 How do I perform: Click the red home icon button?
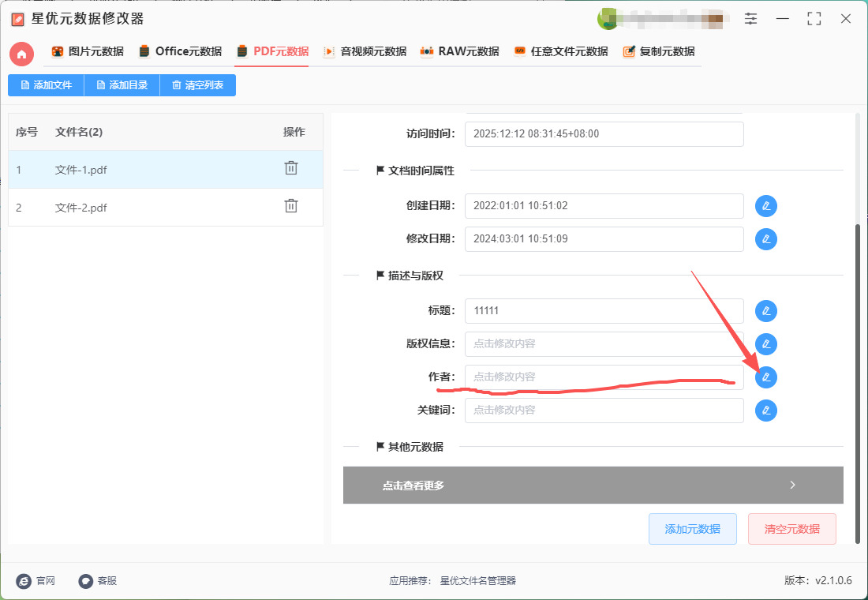pyautogui.click(x=21, y=54)
